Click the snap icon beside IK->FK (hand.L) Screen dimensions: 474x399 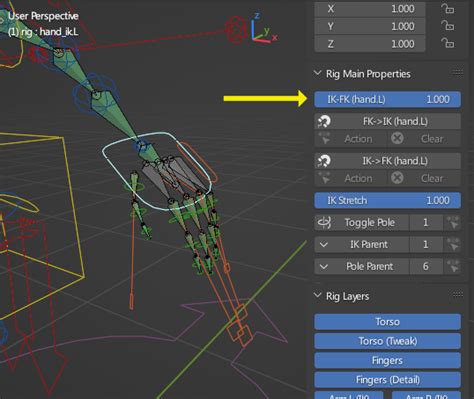pyautogui.click(x=324, y=161)
